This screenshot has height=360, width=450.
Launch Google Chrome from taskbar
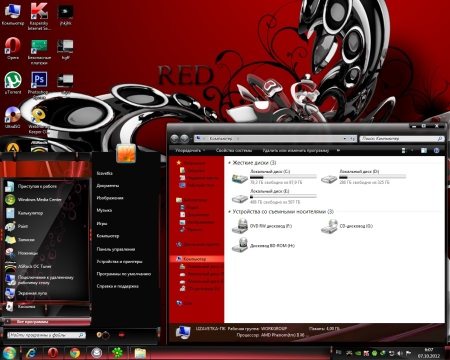pyautogui.click(x=75, y=353)
